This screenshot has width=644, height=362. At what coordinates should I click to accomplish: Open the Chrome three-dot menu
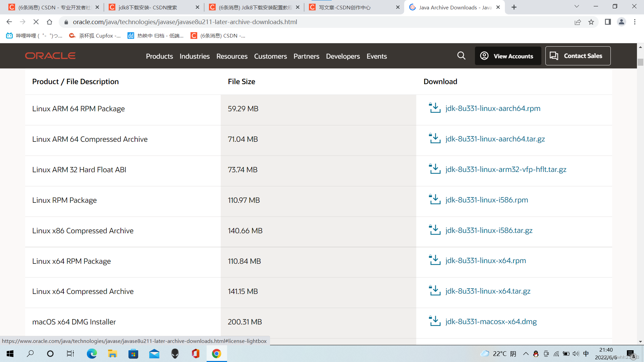[x=635, y=22]
